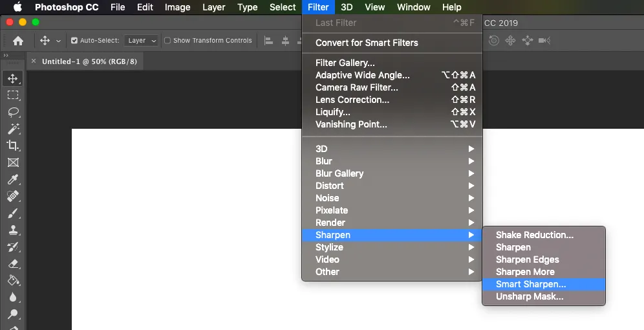This screenshot has height=330, width=644.
Task: Click the 3D roll camera icon
Action: pos(494,40)
